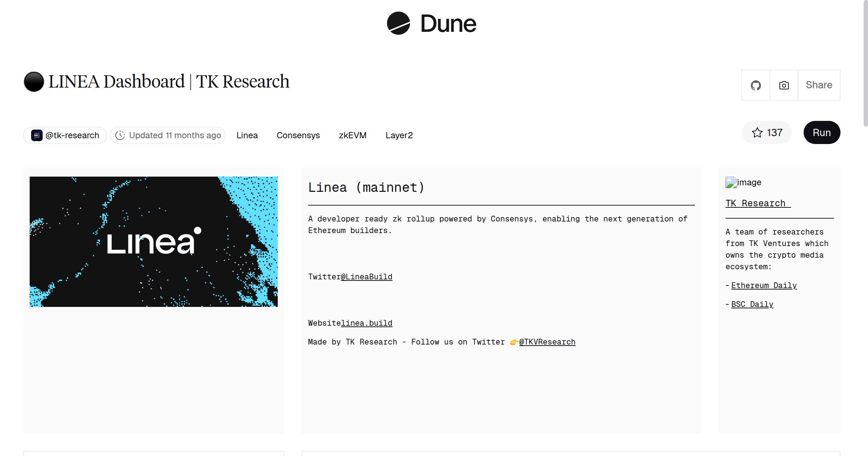This screenshot has width=868, height=456.
Task: Open the TK Research sidebar link
Action: click(757, 203)
